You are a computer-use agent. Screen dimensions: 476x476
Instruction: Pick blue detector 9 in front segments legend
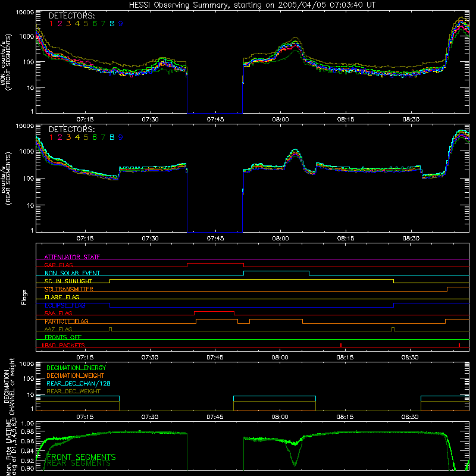pos(121,24)
